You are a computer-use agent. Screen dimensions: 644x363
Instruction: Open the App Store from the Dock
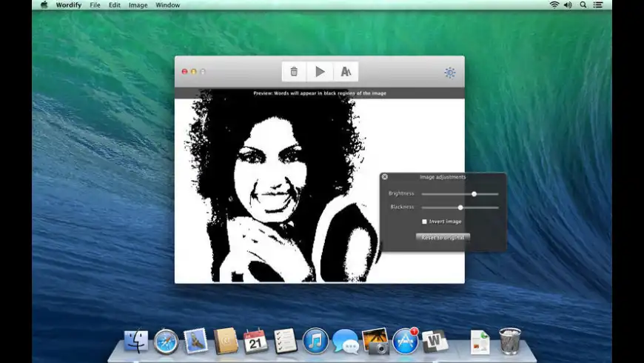pos(405,342)
